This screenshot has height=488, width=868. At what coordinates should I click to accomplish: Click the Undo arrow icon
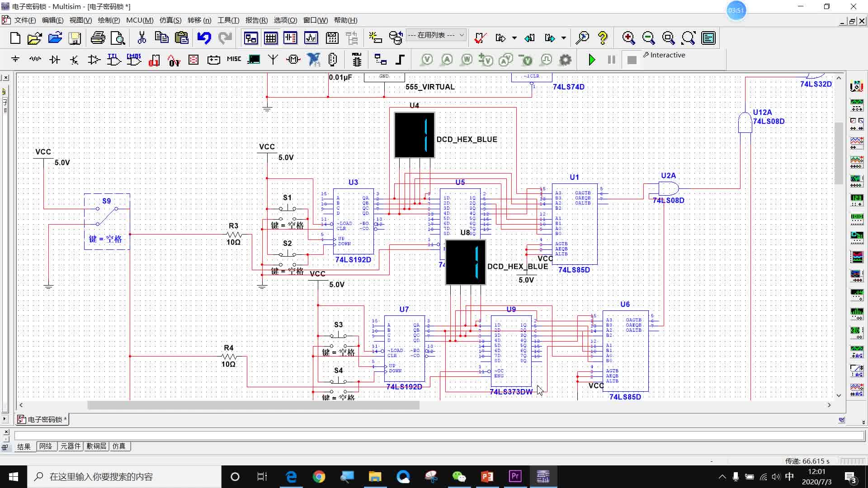[x=204, y=38]
